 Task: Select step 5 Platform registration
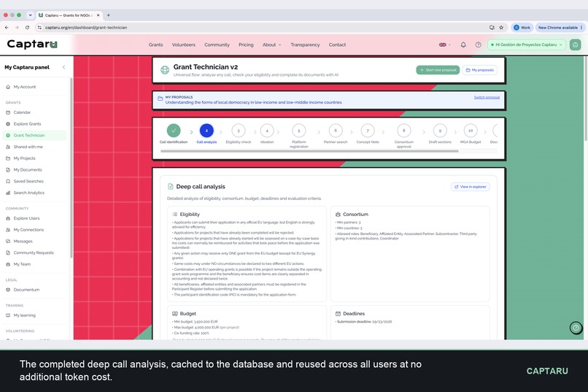click(299, 131)
